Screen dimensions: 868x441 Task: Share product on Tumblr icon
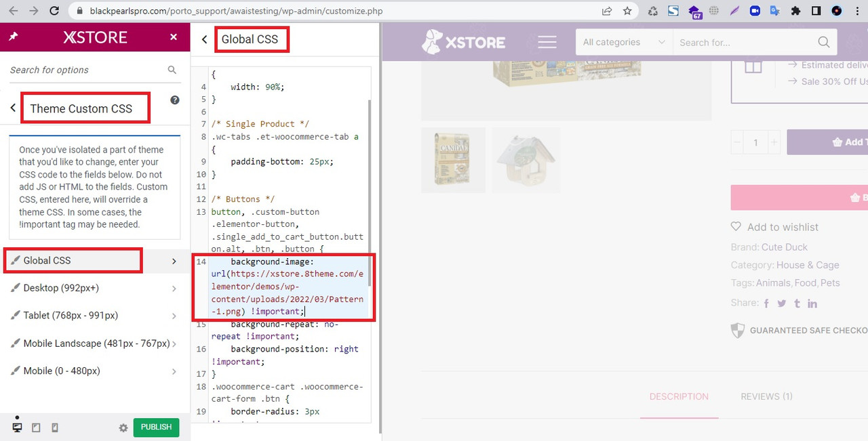[797, 303]
